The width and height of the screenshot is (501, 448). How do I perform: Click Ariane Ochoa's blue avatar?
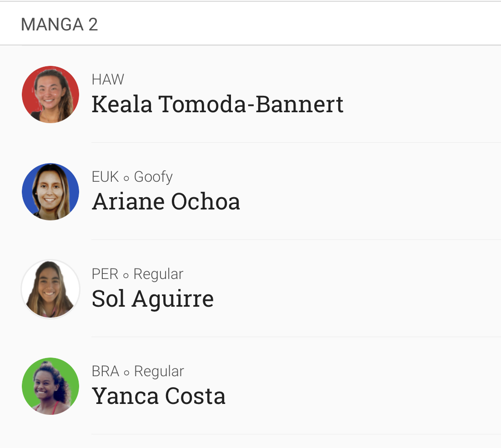point(50,192)
